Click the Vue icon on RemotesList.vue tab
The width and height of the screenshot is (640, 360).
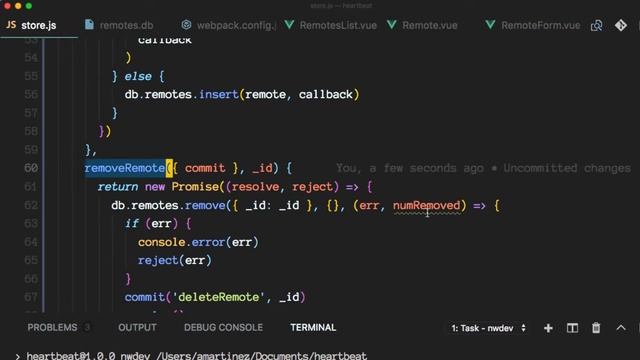[289, 25]
